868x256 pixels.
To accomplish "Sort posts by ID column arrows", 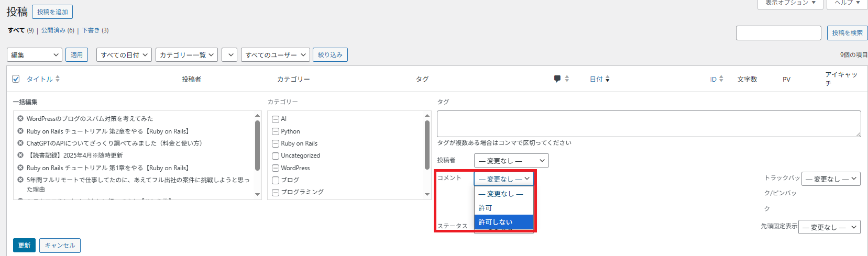I will click(x=721, y=79).
